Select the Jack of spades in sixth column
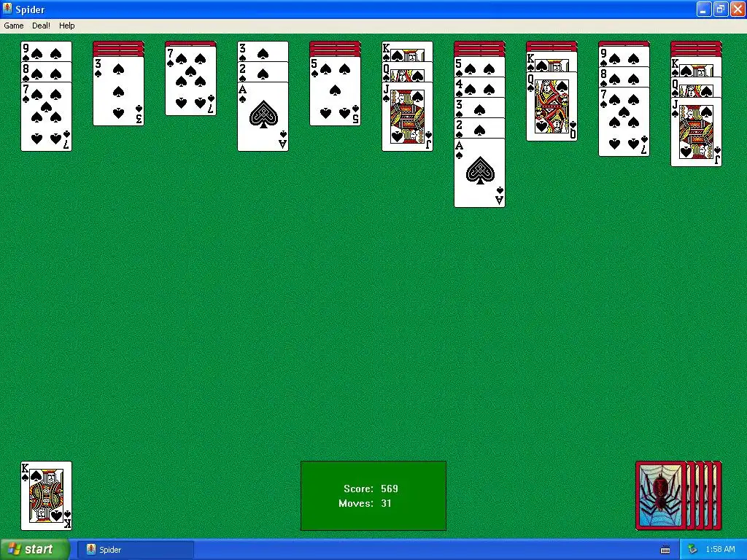This screenshot has width=747, height=560. click(x=407, y=117)
